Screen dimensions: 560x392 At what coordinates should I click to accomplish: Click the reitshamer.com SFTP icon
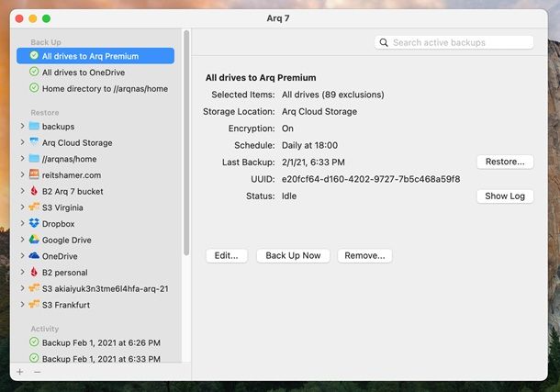(34, 174)
